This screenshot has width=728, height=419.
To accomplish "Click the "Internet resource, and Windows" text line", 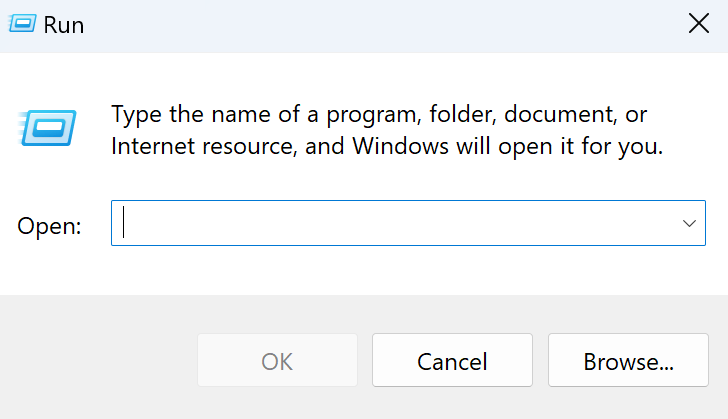I will 280,146.
